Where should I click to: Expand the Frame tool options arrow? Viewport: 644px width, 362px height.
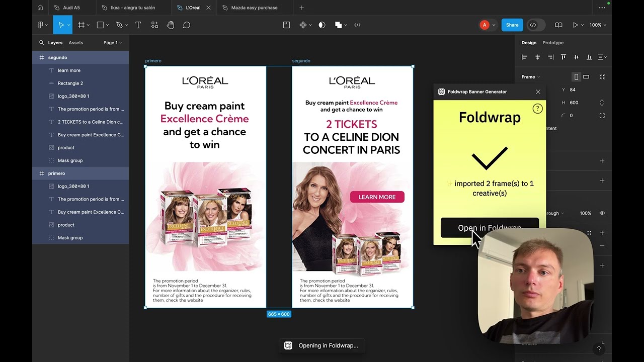point(88,25)
